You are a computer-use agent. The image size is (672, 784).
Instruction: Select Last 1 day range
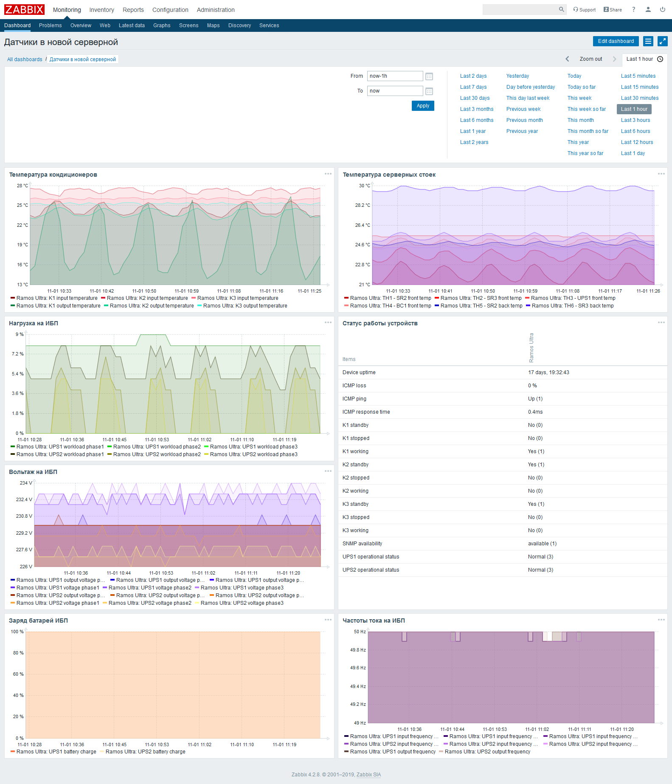(633, 153)
